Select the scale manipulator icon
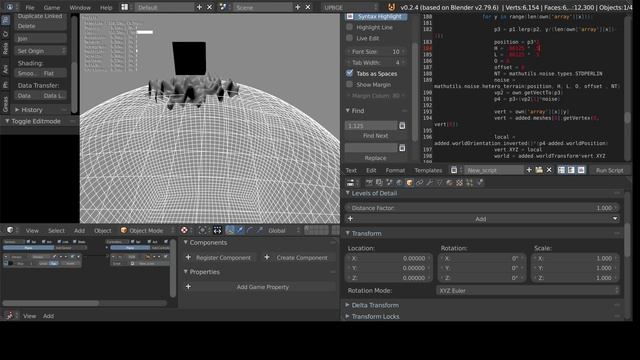The height and width of the screenshot is (360, 640). point(260,230)
